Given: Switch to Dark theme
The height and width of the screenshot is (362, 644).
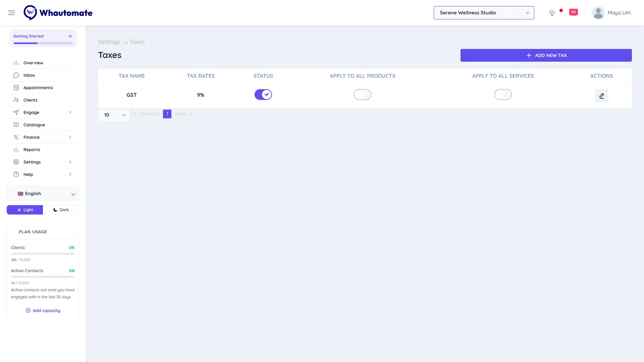Looking at the screenshot, I should point(61,210).
